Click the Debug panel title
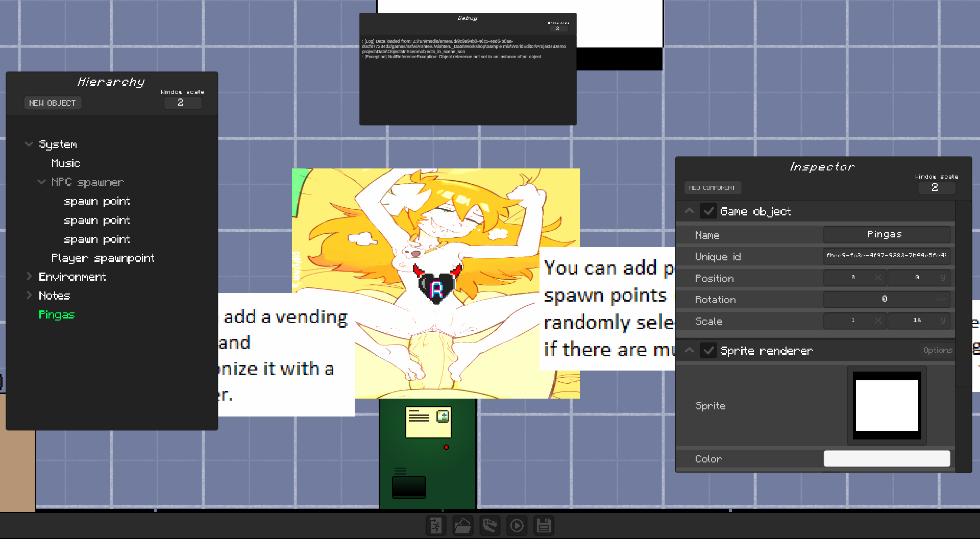Image resolution: width=980 pixels, height=539 pixels. point(468,18)
